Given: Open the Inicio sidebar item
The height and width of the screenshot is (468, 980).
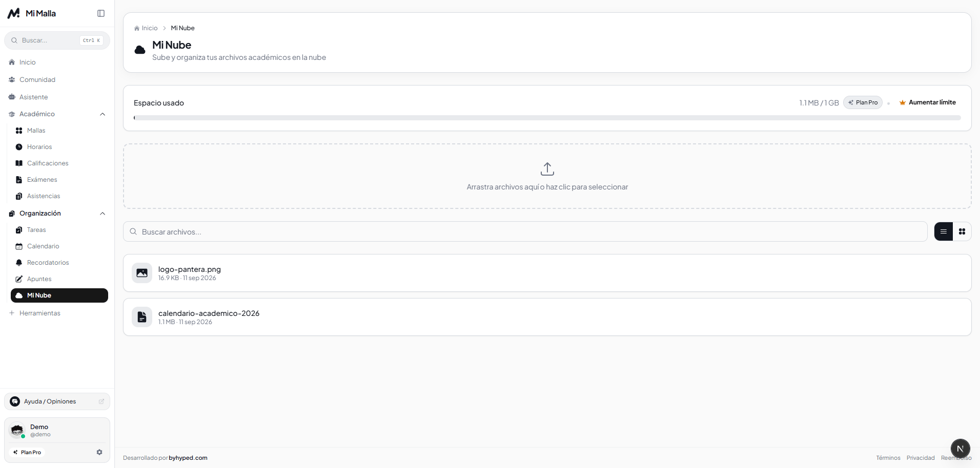Looking at the screenshot, I should (x=57, y=62).
